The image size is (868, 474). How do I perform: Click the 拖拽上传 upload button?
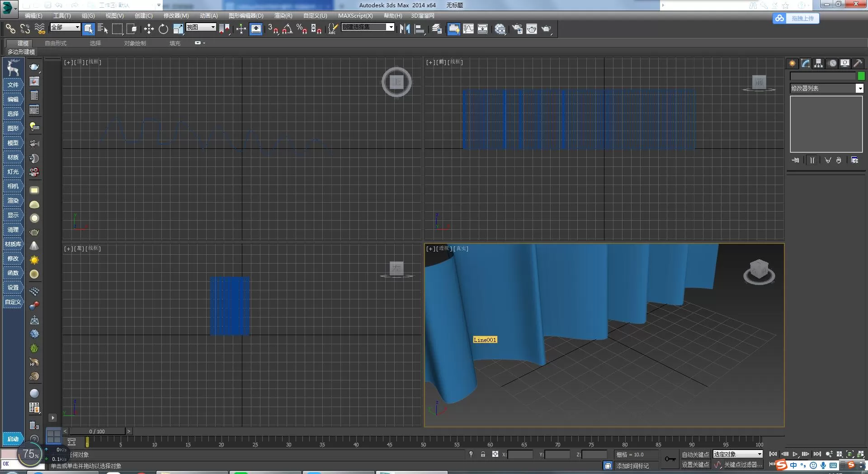pos(796,19)
